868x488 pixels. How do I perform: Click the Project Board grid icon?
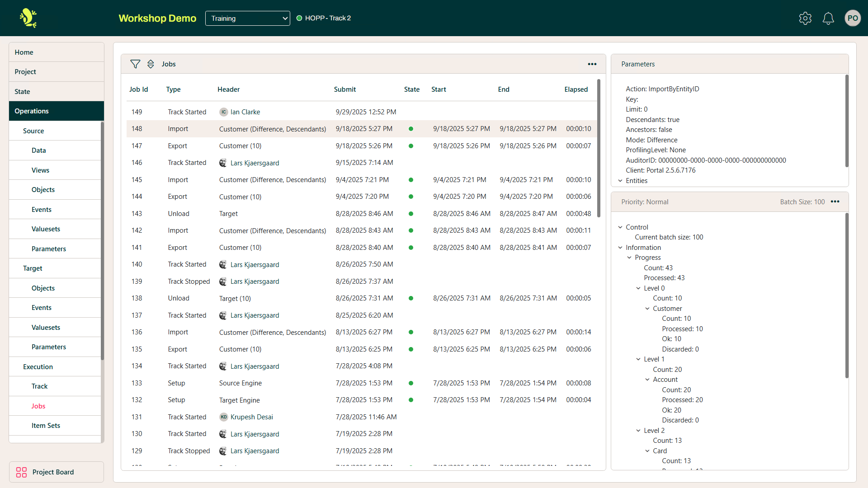pos(21,472)
